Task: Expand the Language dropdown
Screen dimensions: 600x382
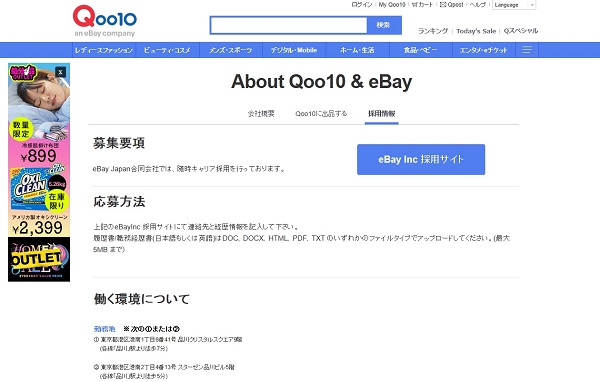Action: click(x=514, y=5)
